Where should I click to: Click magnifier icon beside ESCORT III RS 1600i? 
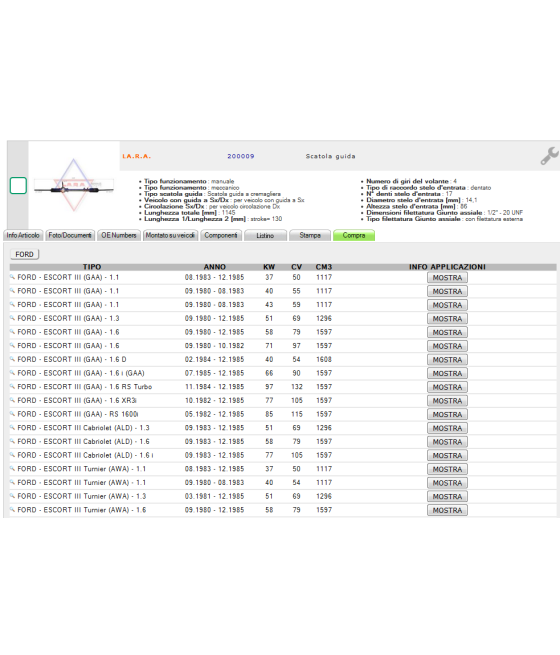(x=13, y=414)
